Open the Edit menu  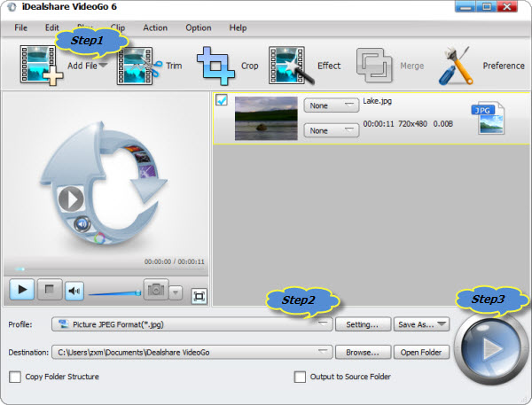click(52, 27)
